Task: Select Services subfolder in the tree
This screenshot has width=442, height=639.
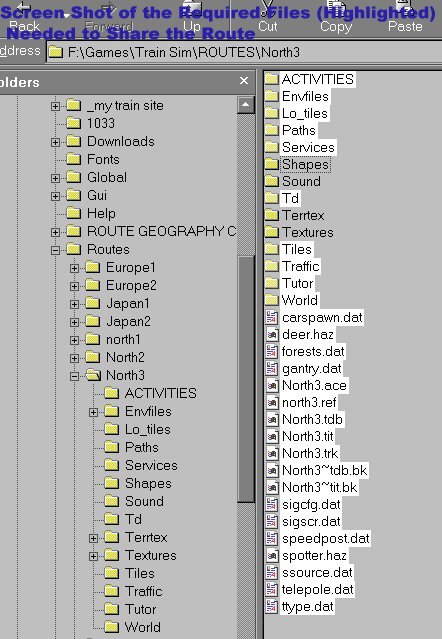Action: coord(151,465)
